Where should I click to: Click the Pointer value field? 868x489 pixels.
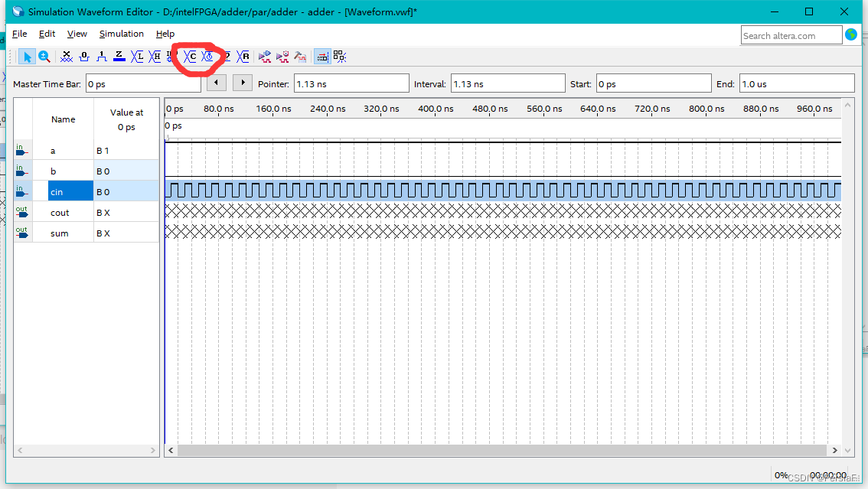click(x=351, y=83)
